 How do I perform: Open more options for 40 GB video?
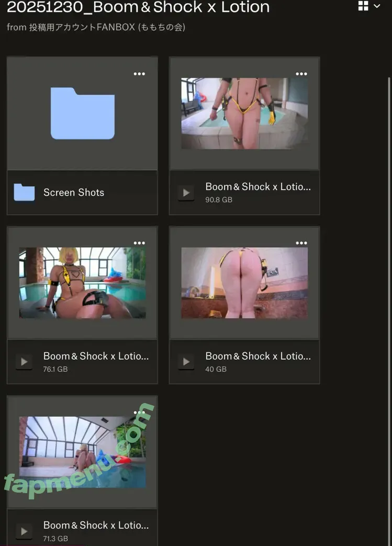coord(301,243)
